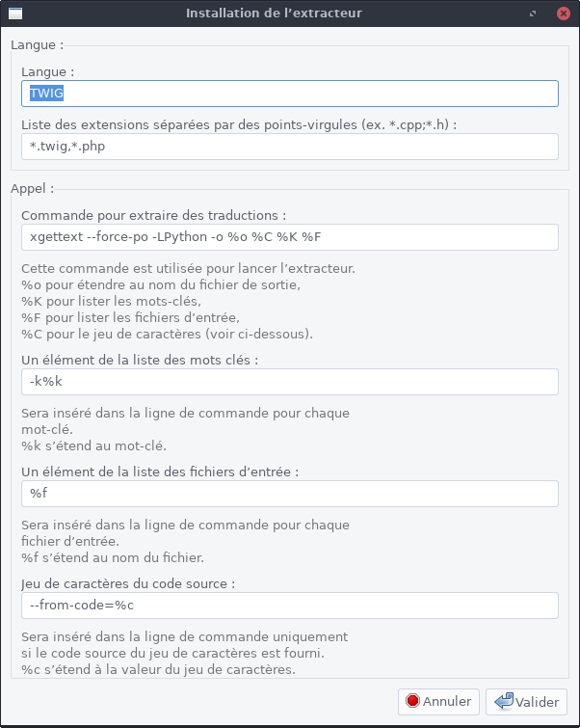Click the "Jeu de caractères du code source" label

point(128,583)
